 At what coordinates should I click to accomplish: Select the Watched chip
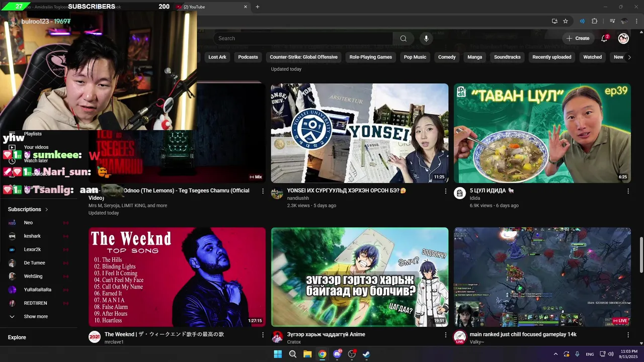click(593, 57)
